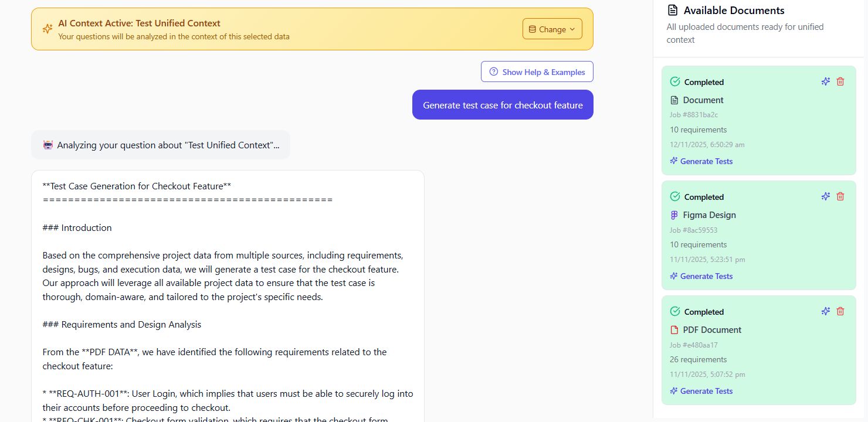Viewport: 868px width, 422px height.
Task: Click Show Help & Examples
Action: pyautogui.click(x=537, y=72)
